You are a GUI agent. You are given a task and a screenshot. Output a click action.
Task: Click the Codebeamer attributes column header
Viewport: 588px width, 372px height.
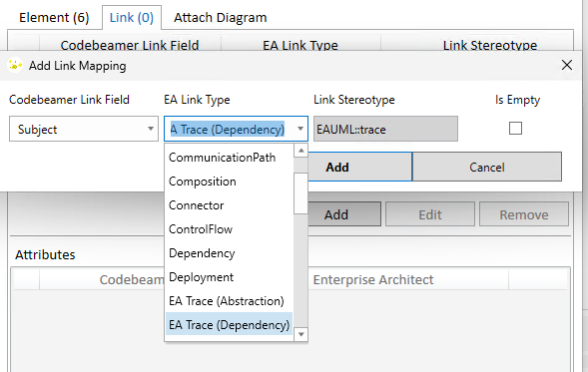pyautogui.click(x=102, y=279)
